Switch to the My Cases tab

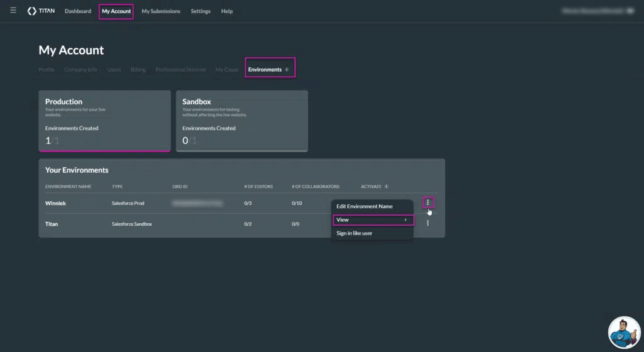pyautogui.click(x=226, y=69)
